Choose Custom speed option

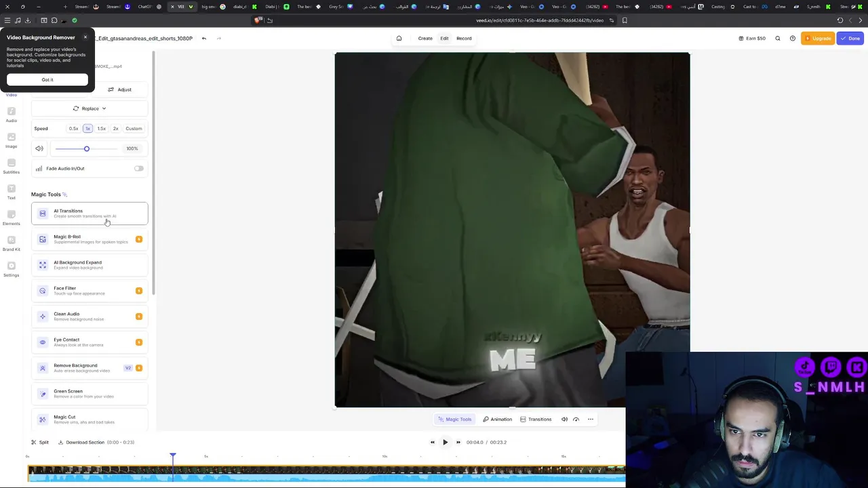pyautogui.click(x=134, y=129)
